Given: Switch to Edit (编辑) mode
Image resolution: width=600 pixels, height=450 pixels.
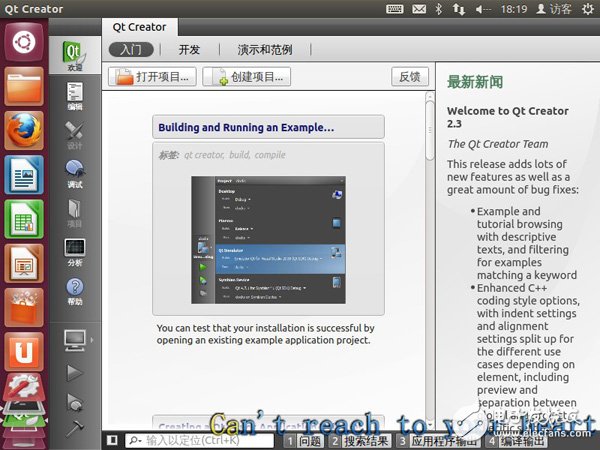Looking at the screenshot, I should [x=75, y=96].
